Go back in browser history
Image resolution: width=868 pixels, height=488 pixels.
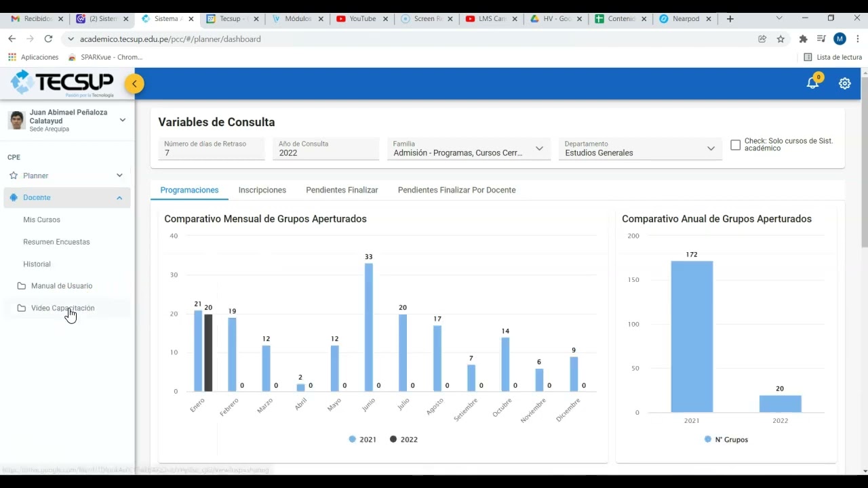tap(12, 39)
